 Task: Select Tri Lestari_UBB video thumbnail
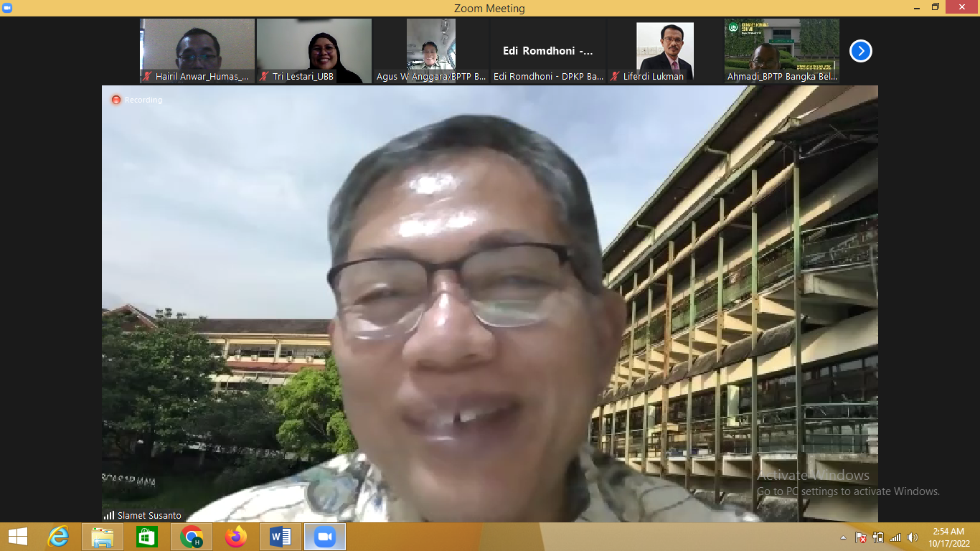click(x=314, y=51)
